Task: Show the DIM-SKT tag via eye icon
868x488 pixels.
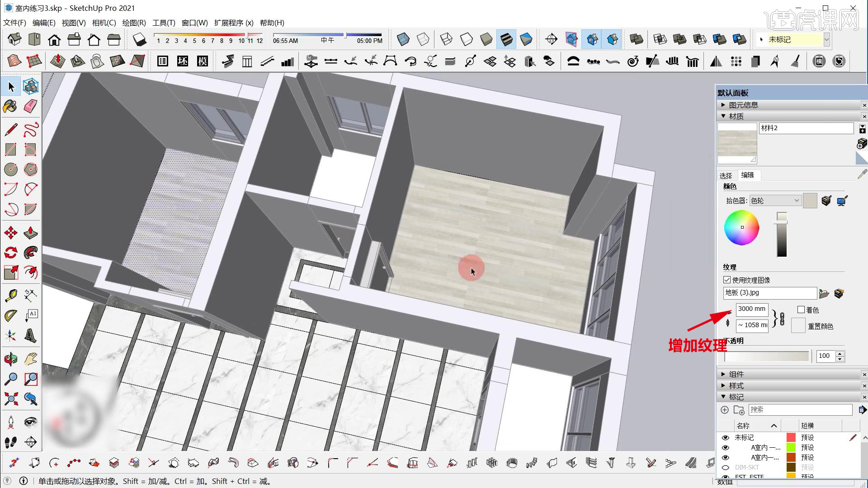Action: pyautogui.click(x=726, y=467)
